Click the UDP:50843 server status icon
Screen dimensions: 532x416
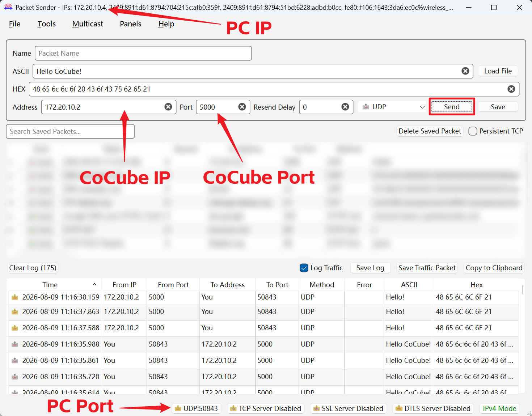click(x=178, y=408)
